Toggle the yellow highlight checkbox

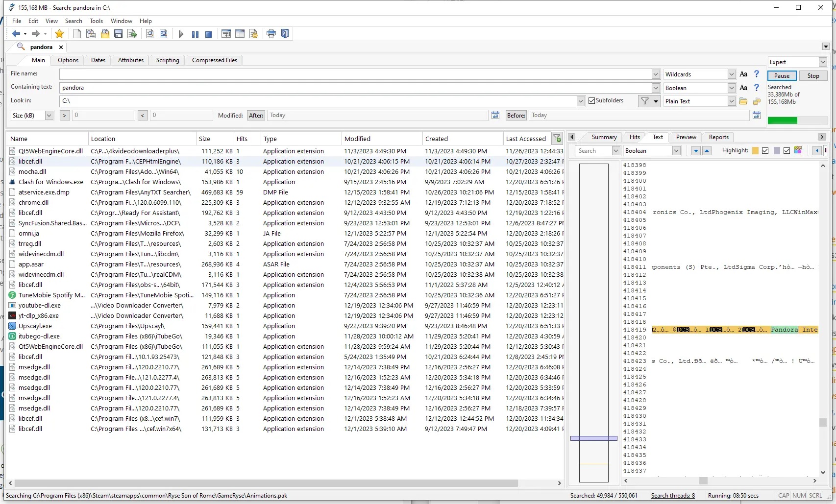[x=765, y=151]
